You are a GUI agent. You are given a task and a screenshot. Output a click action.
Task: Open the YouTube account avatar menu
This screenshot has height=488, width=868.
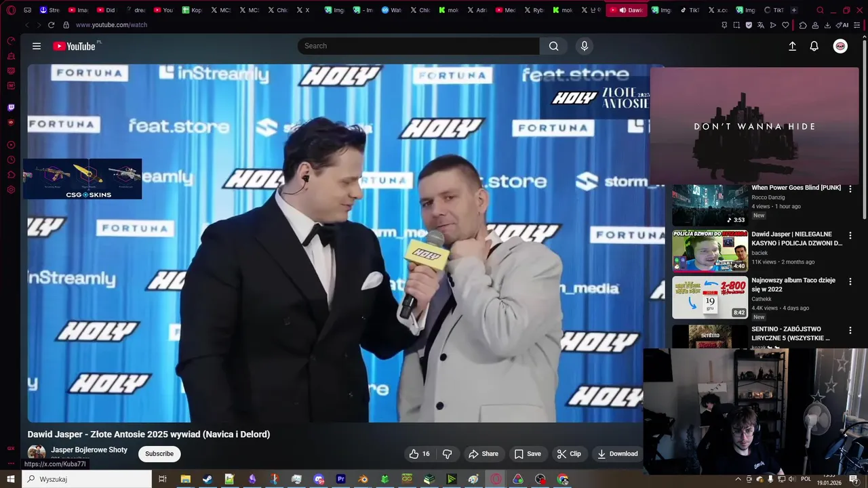click(x=840, y=46)
